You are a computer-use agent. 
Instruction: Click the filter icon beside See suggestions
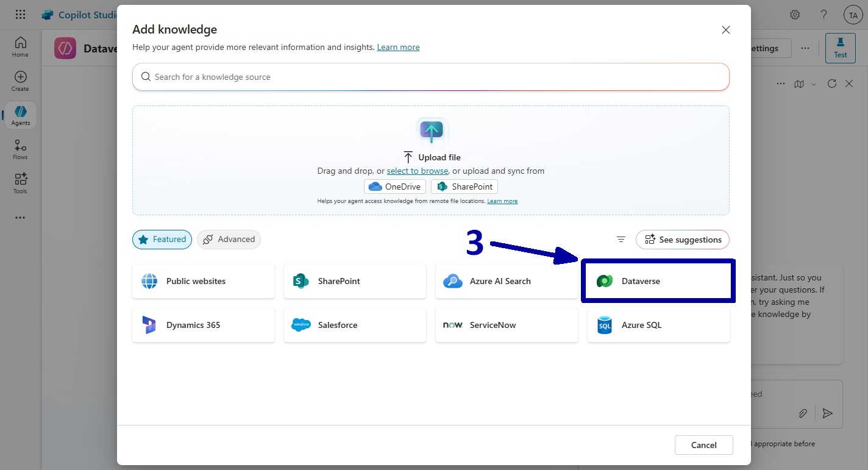pos(621,239)
